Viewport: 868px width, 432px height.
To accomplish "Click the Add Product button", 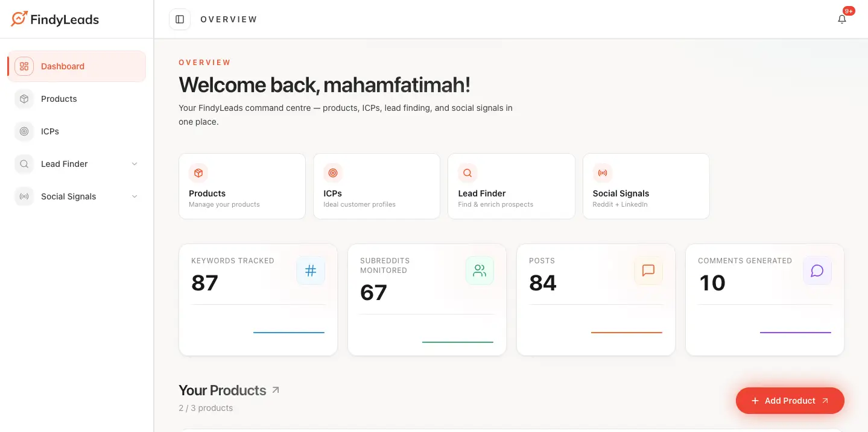I will point(790,401).
